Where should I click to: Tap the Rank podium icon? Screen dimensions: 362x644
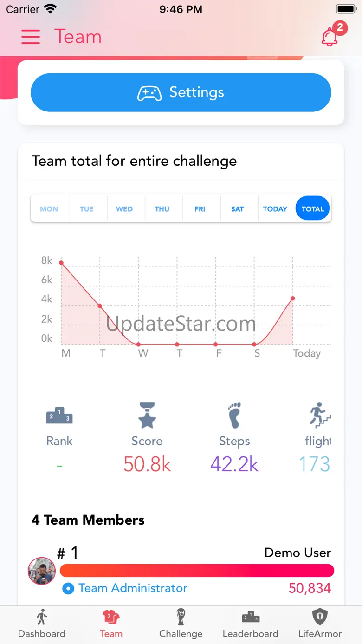pos(59,415)
